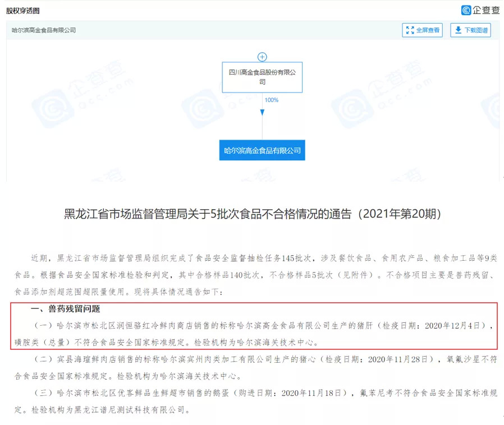Click the intro paragraph starting with 近期

pyautogui.click(x=255, y=275)
